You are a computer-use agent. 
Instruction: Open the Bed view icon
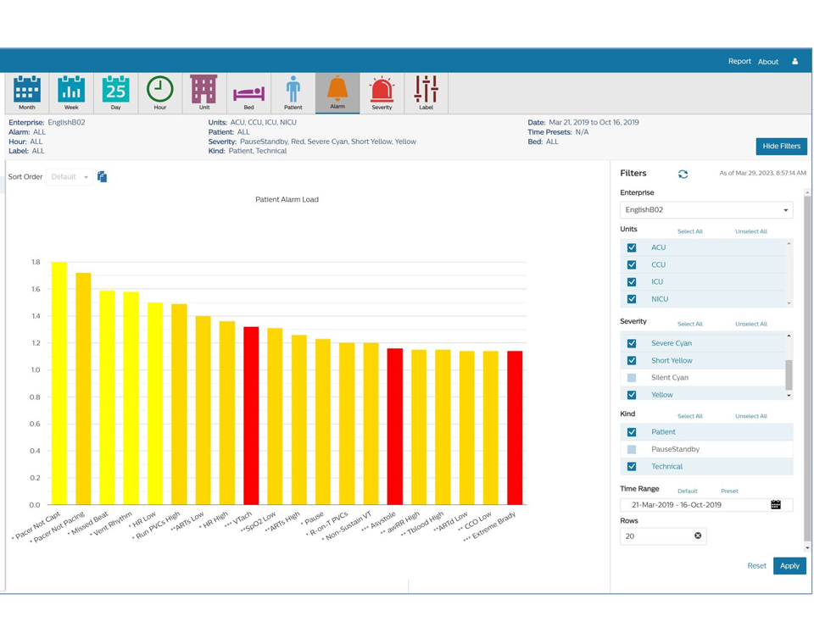pos(248,92)
